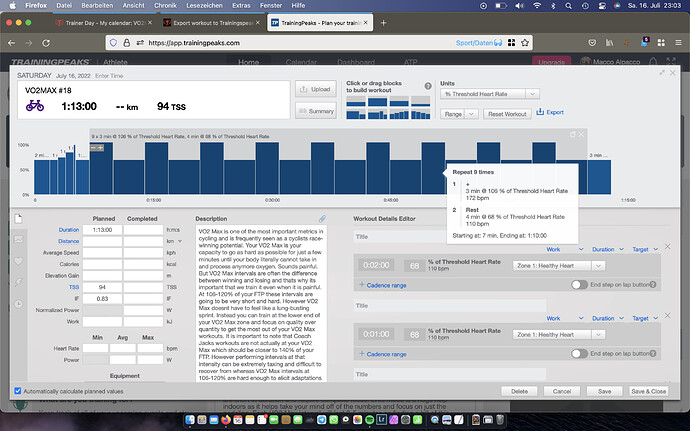Bookmark this page with the star

pyautogui.click(x=525, y=43)
